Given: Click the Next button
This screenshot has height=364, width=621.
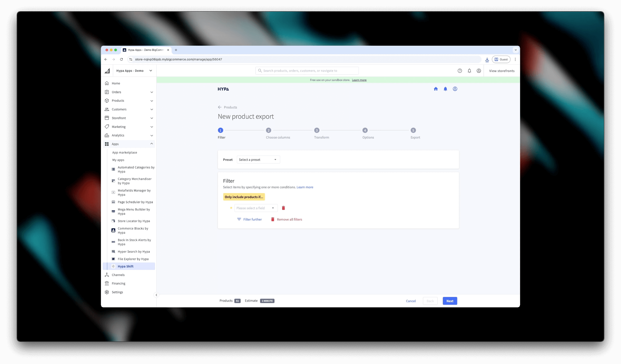Looking at the screenshot, I should [450, 301].
